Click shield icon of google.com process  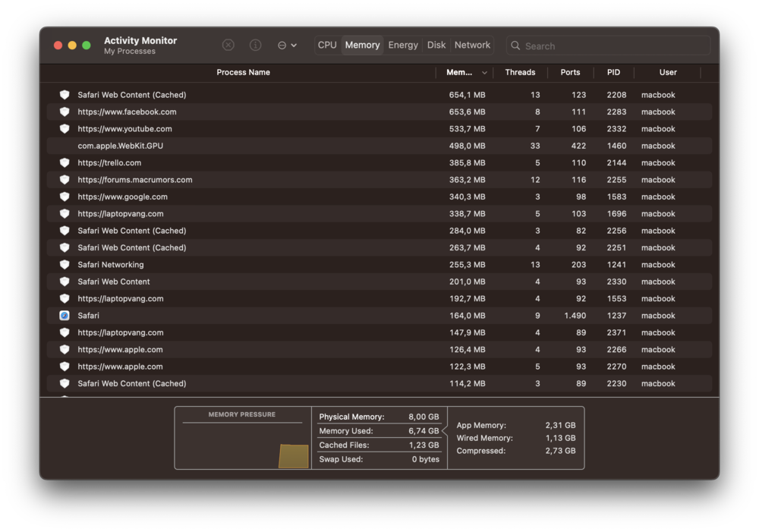[65, 197]
